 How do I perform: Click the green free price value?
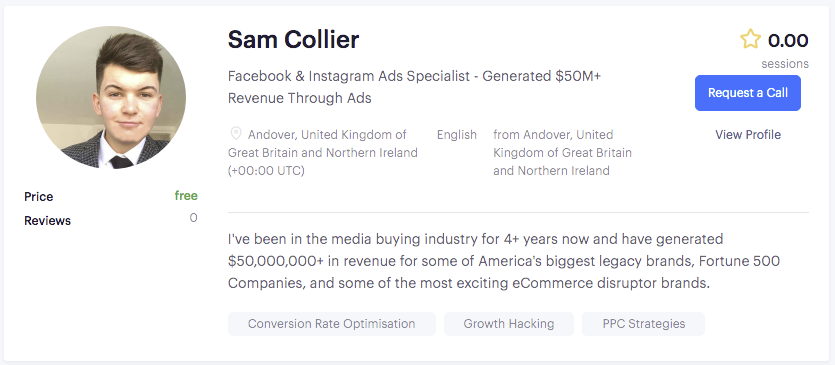click(x=186, y=196)
